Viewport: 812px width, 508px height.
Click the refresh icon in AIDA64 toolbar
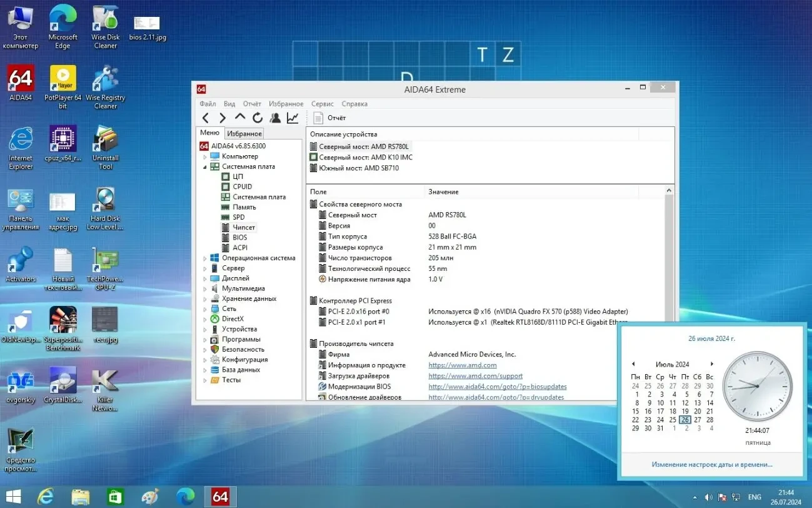coord(257,118)
